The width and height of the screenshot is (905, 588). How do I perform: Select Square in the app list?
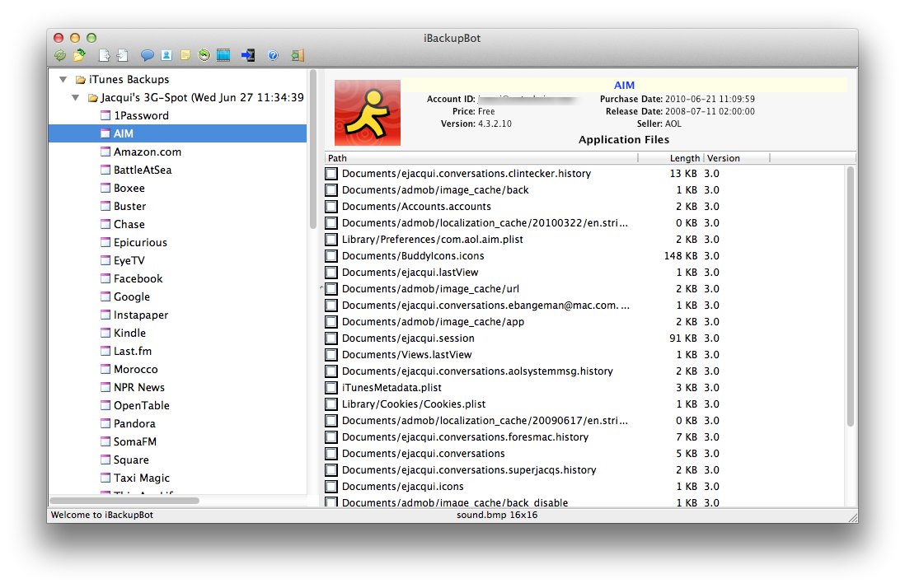131,460
